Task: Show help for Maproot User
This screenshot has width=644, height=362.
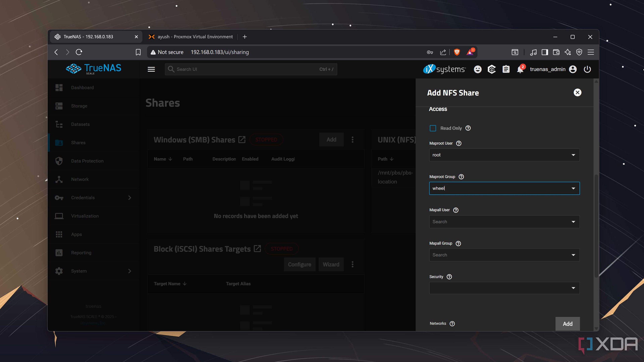Action: tap(459, 143)
